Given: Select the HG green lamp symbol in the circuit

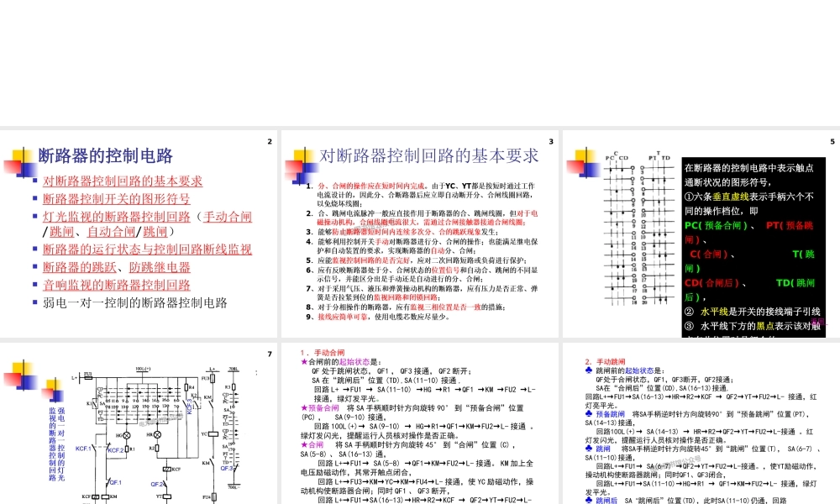Looking at the screenshot, I should (x=126, y=434).
